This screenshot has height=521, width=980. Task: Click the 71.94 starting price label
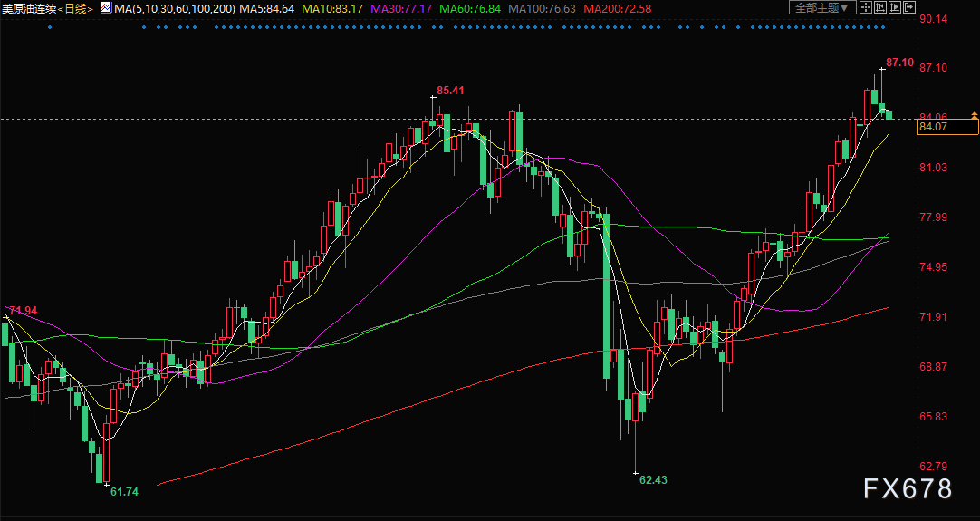tap(24, 310)
